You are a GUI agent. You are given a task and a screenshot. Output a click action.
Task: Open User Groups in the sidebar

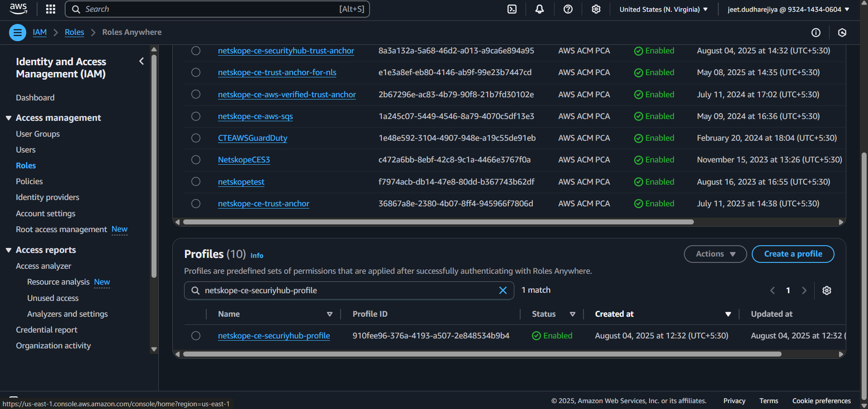[x=38, y=134]
